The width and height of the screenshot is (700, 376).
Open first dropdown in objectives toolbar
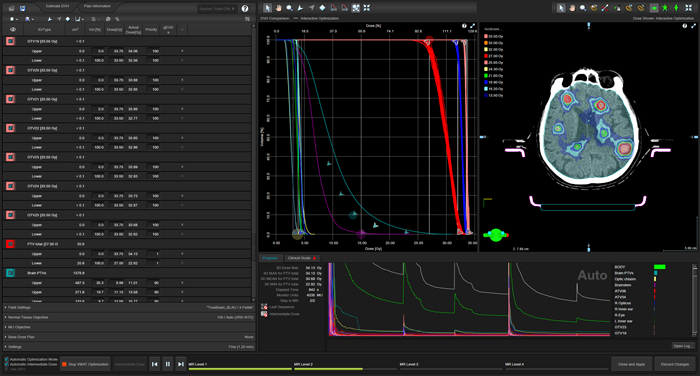point(14,19)
